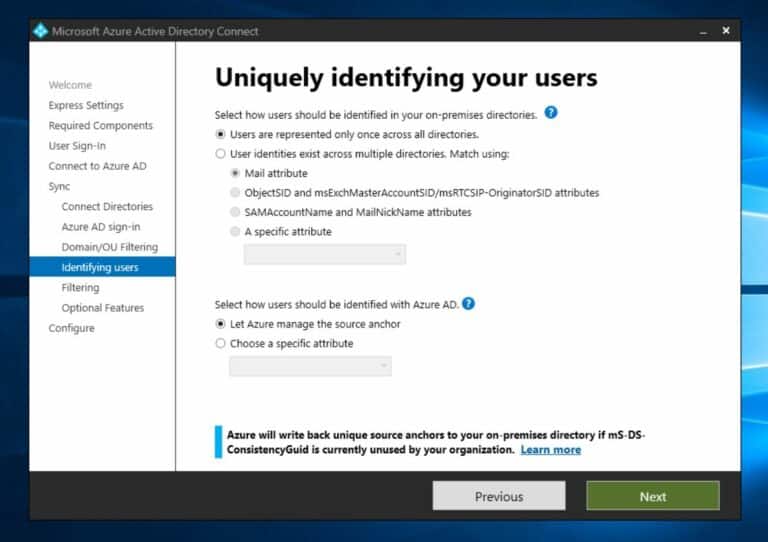The width and height of the screenshot is (768, 542).
Task: Click 'Select how users should be identified with Azure AD' text
Action: click(x=336, y=305)
